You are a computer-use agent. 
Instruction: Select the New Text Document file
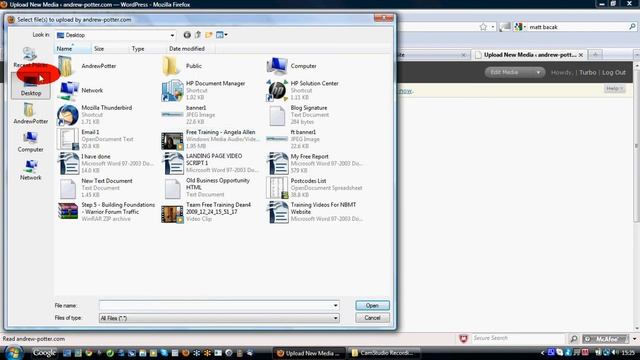[x=68, y=188]
